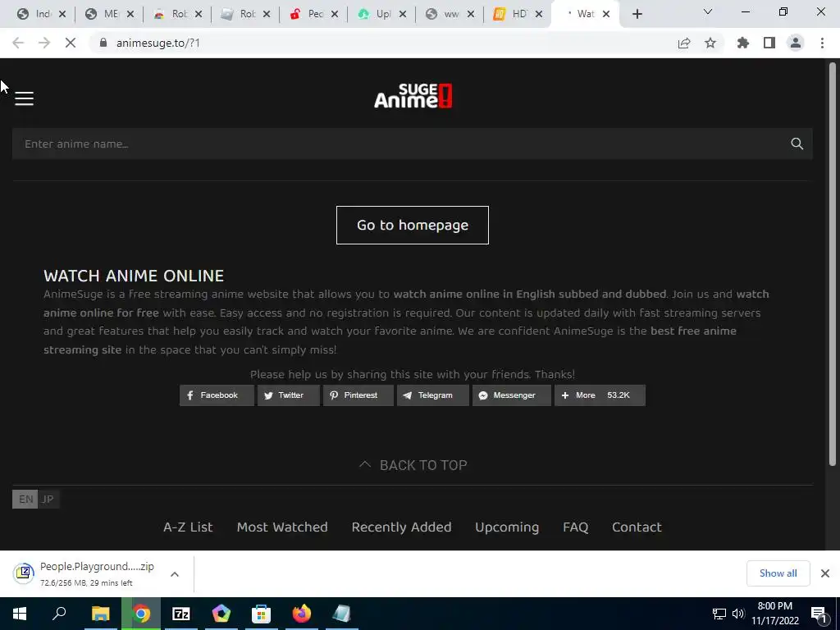Click Show all downloads
The width and height of the screenshot is (840, 630).
[778, 573]
